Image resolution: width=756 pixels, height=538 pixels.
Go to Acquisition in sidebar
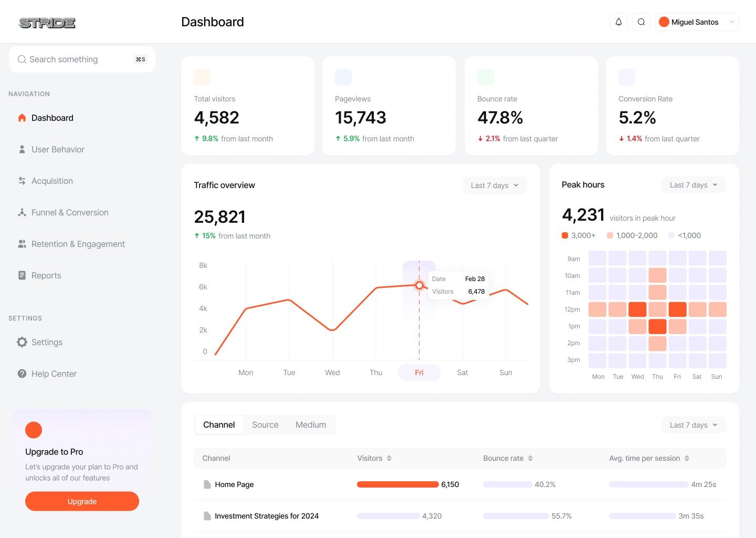point(52,181)
